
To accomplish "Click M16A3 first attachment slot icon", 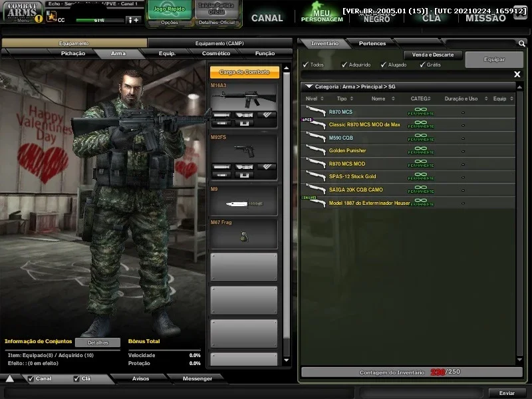I will pos(221,115).
